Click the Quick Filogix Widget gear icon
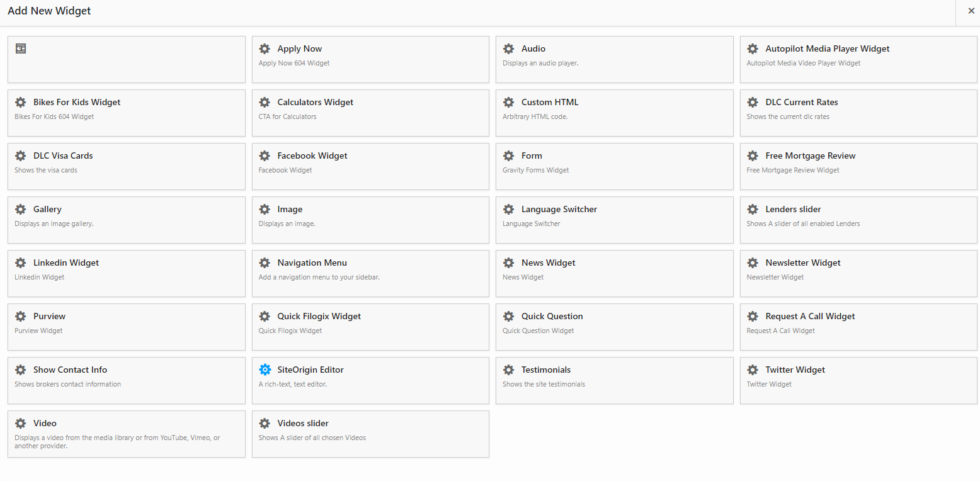980x481 pixels. pos(265,316)
